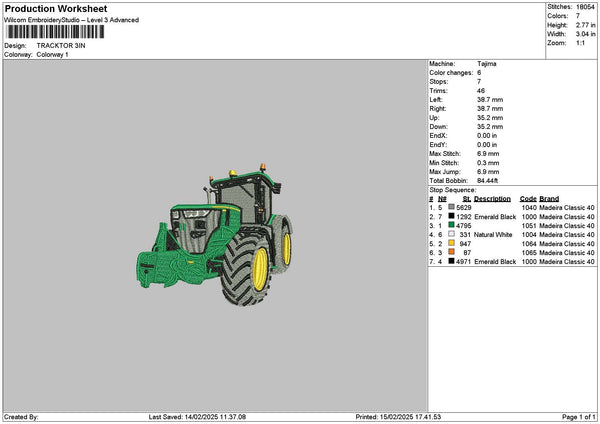Click the Page 1 of 1 footer text
Screen dimensions: 600x424
pos(579,417)
